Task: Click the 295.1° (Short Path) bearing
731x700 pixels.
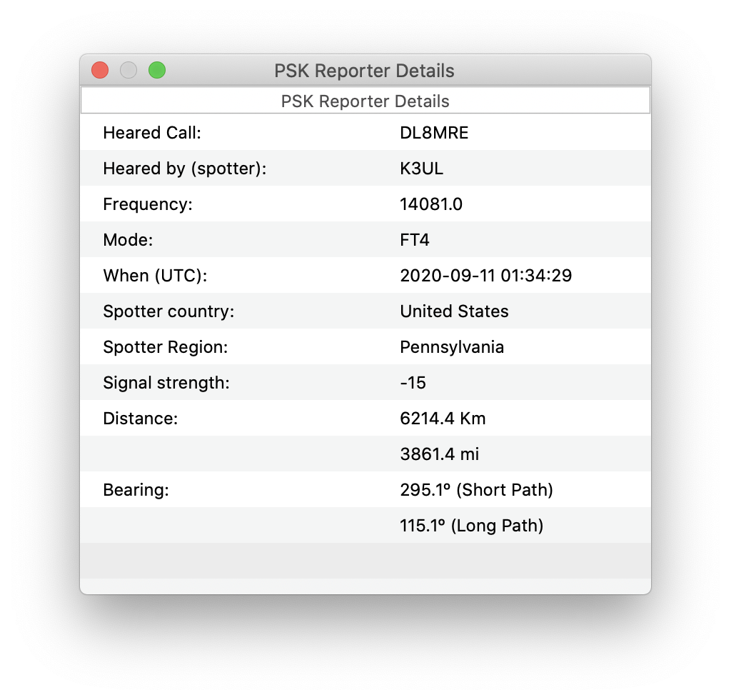Action: 476,490
